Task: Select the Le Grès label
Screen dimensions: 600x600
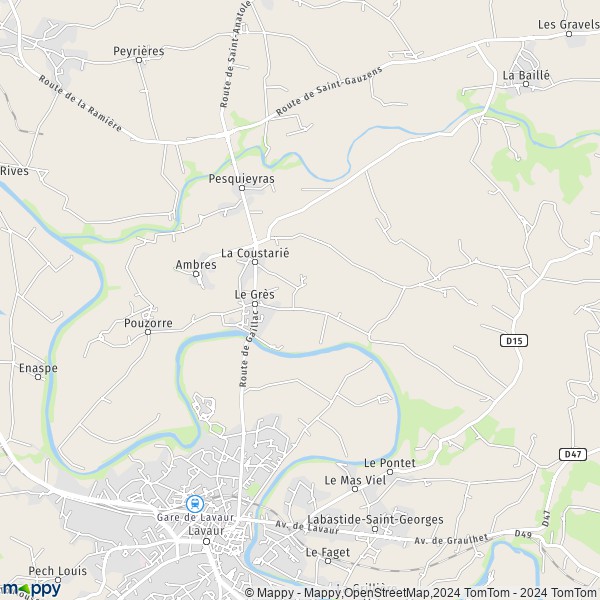Action: pyautogui.click(x=254, y=295)
